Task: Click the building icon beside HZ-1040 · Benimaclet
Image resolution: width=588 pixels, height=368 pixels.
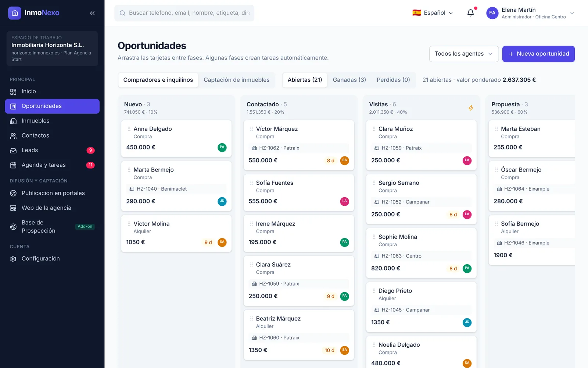Action: [132, 189]
